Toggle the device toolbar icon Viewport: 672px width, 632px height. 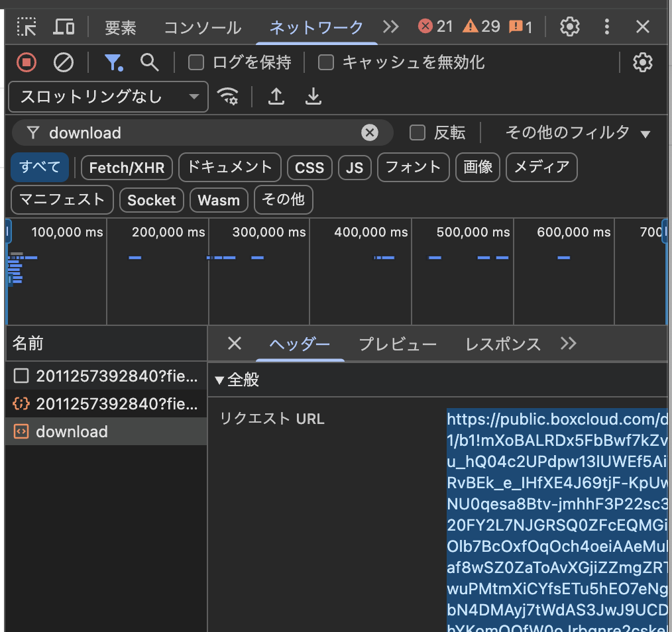pyautogui.click(x=64, y=26)
